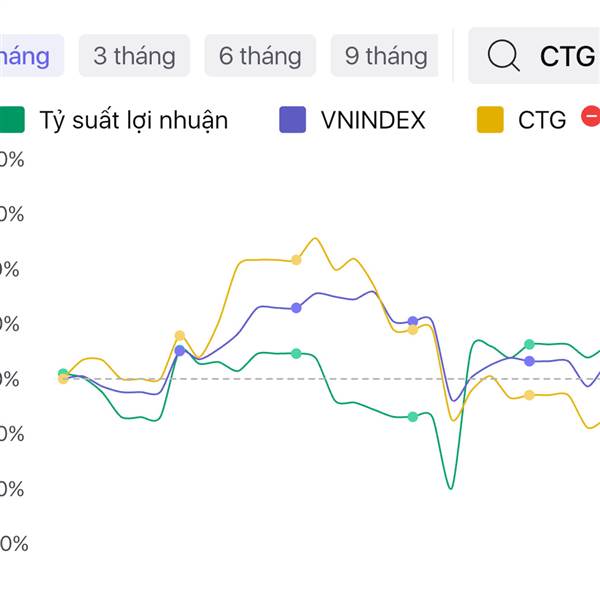Image resolution: width=600 pixels, height=600 pixels.
Task: Select the partially visible tháng tab
Action: [28, 56]
